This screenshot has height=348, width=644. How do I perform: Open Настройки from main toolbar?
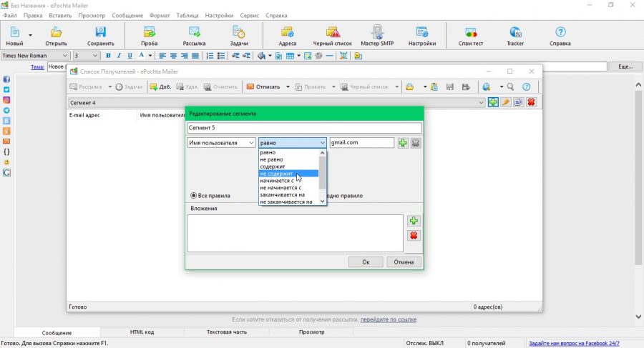[x=421, y=36]
